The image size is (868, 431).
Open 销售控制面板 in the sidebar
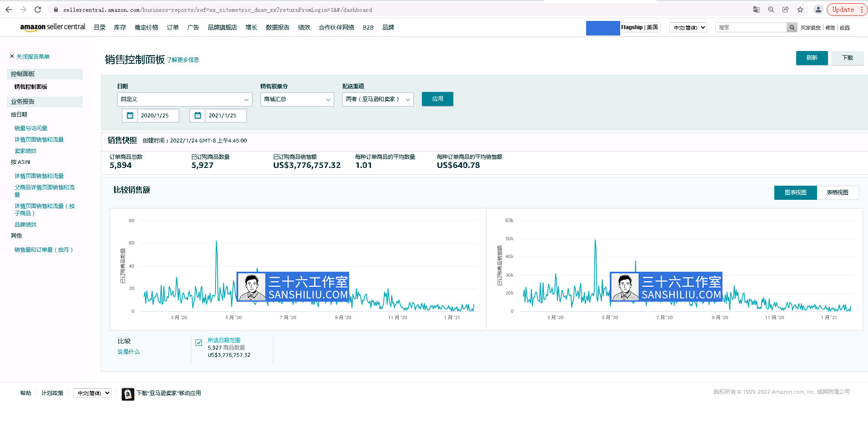pyautogui.click(x=30, y=87)
